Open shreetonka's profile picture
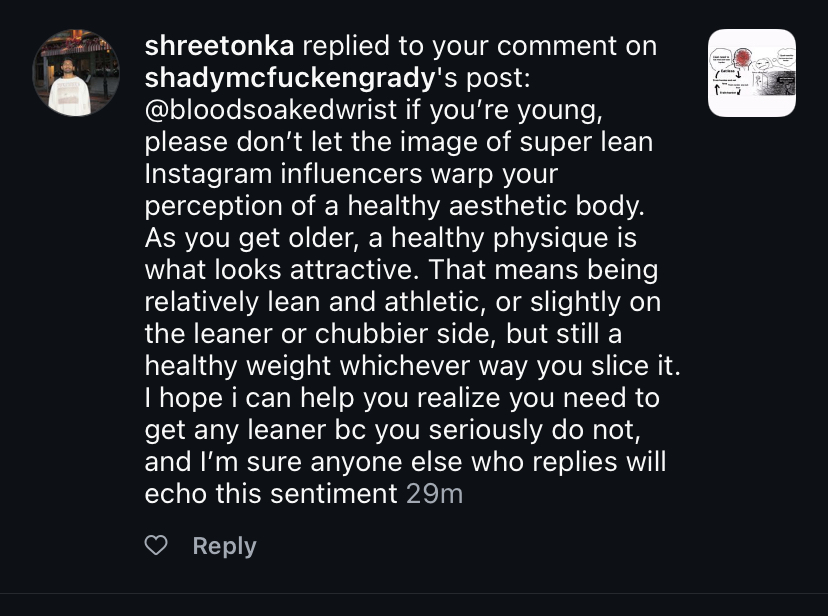 coord(77,73)
